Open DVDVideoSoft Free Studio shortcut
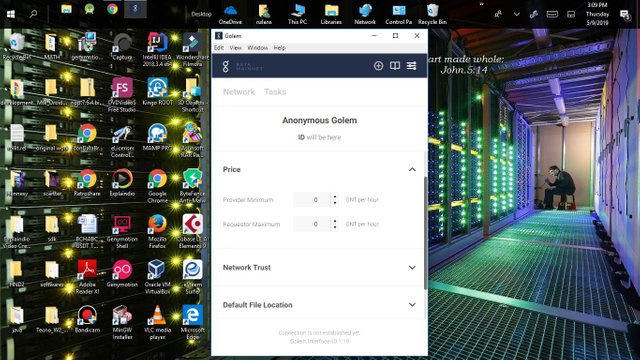Viewport: 640px width, 360px height. pos(122,95)
